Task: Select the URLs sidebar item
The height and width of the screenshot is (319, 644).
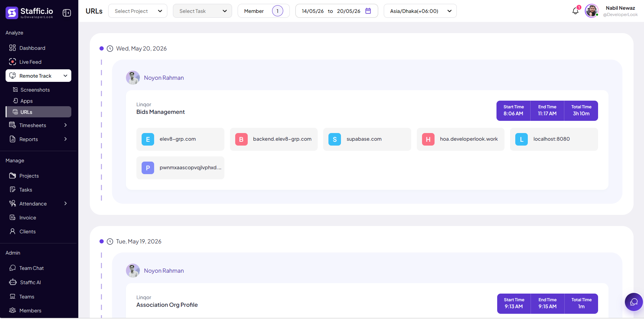Action: (x=39, y=112)
